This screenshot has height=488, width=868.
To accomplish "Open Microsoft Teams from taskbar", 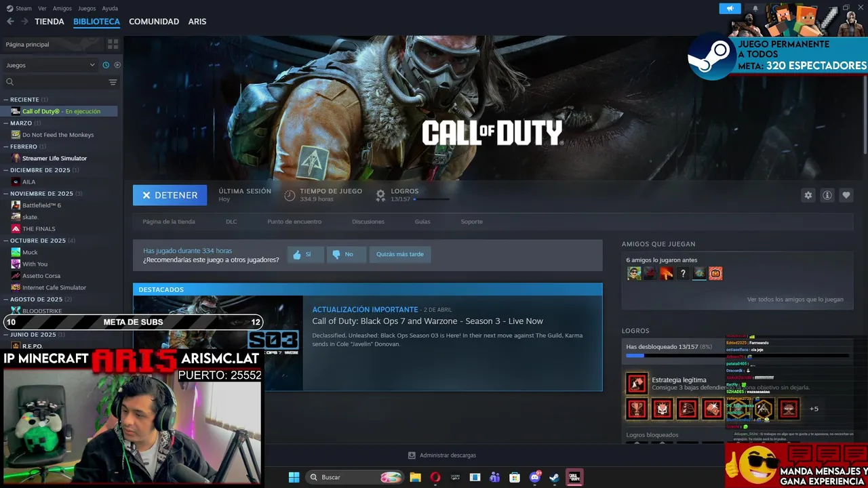I will pos(495,477).
